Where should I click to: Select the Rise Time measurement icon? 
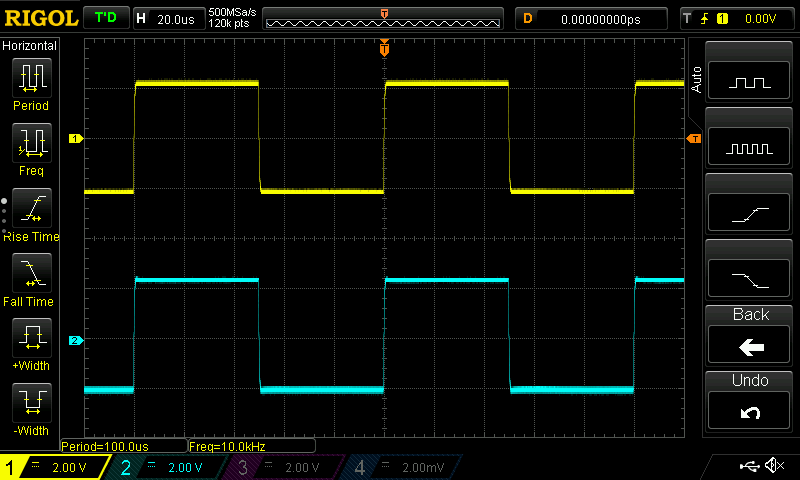click(32, 208)
